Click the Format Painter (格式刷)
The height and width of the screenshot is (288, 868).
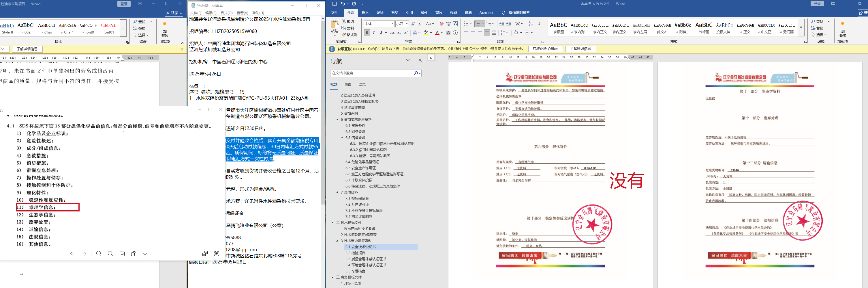[349, 35]
